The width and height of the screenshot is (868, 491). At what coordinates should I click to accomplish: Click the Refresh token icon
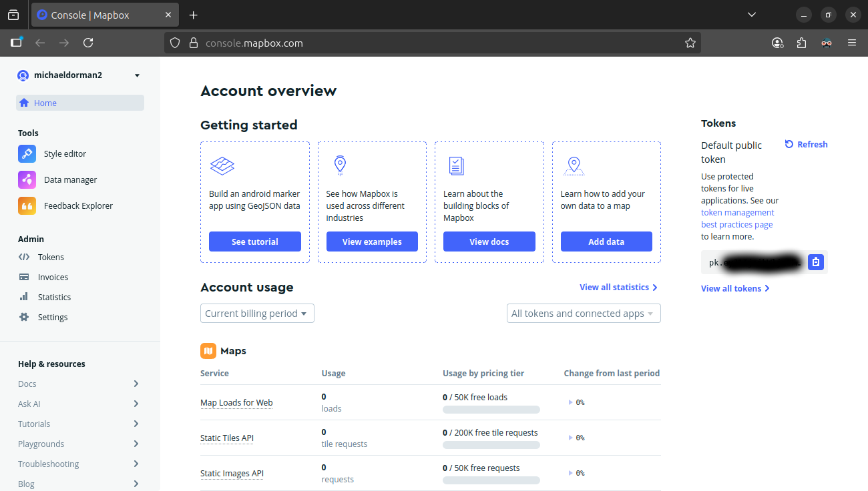pos(789,145)
